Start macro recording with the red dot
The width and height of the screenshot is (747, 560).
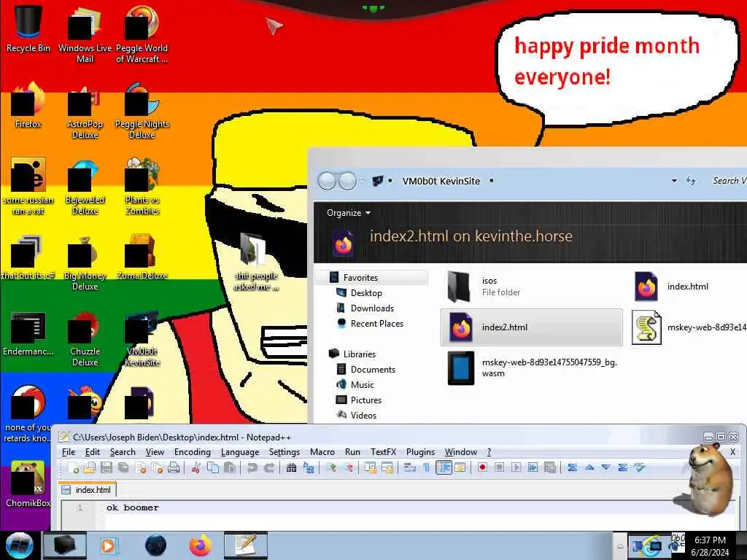[x=482, y=467]
